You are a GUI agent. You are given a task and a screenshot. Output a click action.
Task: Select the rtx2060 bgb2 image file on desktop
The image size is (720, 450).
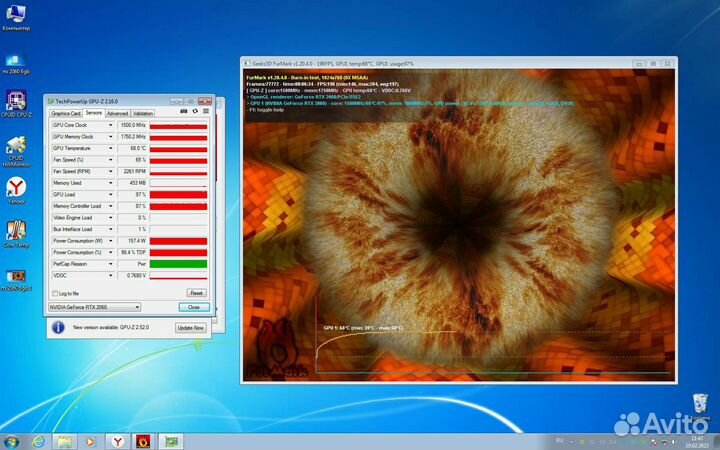tap(16, 281)
